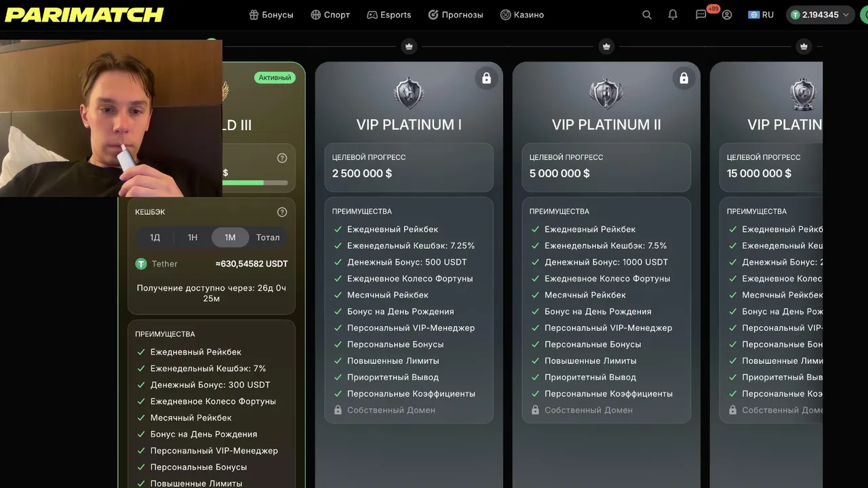Click Персональные Коэффициенты in Platinum I card
The height and width of the screenshot is (488, 868).
[x=411, y=393]
